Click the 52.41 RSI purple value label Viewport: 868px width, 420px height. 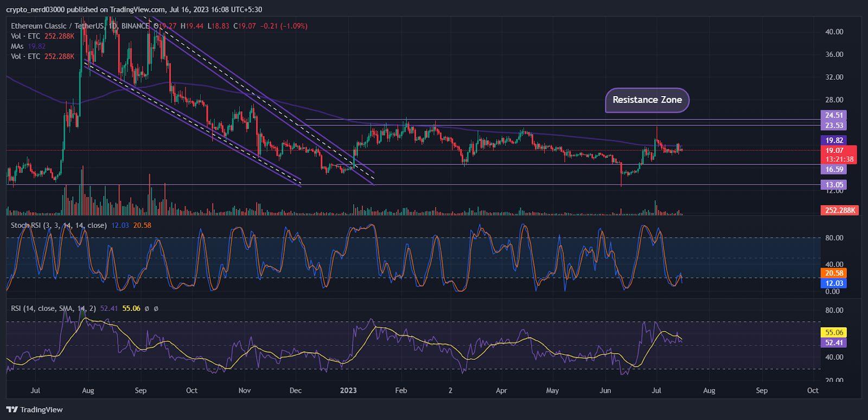click(x=834, y=342)
